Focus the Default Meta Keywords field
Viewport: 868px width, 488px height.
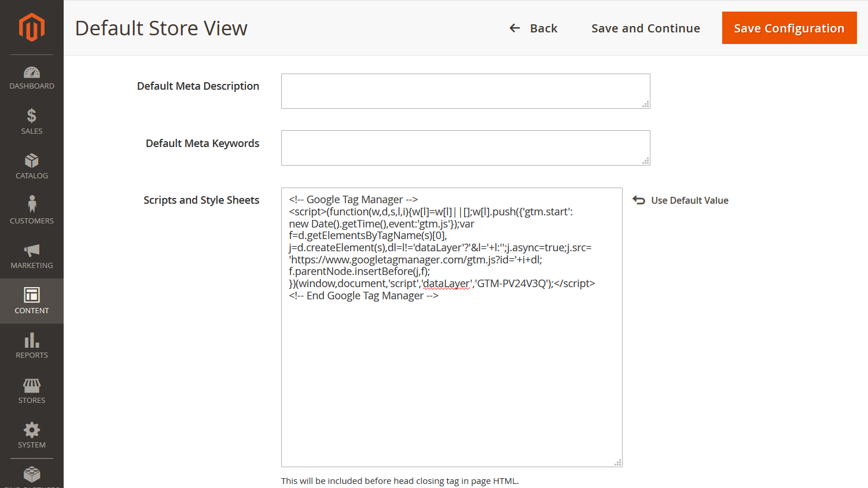point(465,148)
